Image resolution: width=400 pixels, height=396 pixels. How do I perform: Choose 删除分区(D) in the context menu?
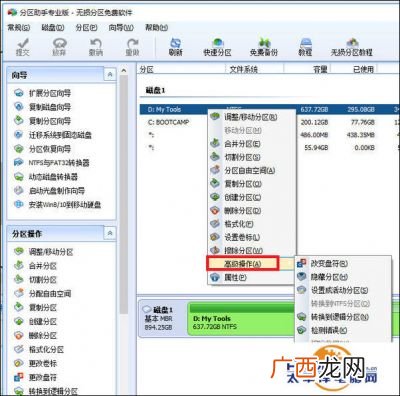click(x=252, y=211)
